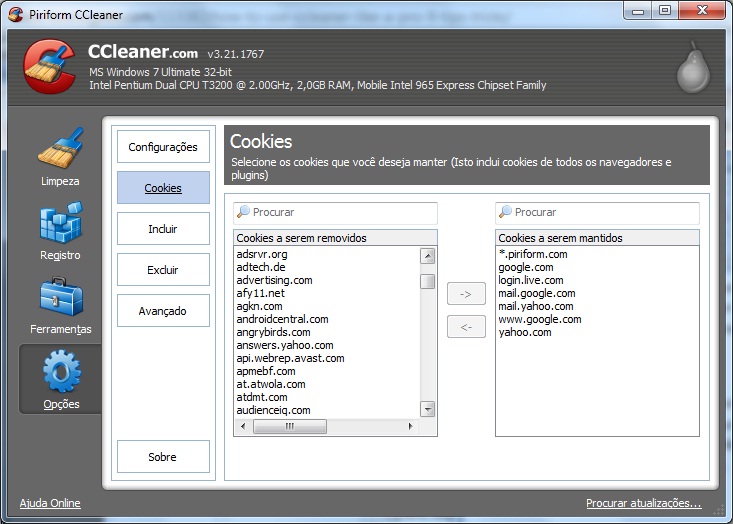Click the Piriform pear icon
Screen dimensions: 733x524
pos(691,70)
